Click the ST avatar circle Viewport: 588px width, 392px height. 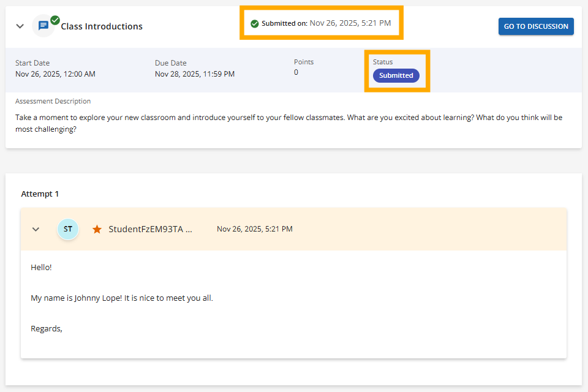click(x=68, y=229)
